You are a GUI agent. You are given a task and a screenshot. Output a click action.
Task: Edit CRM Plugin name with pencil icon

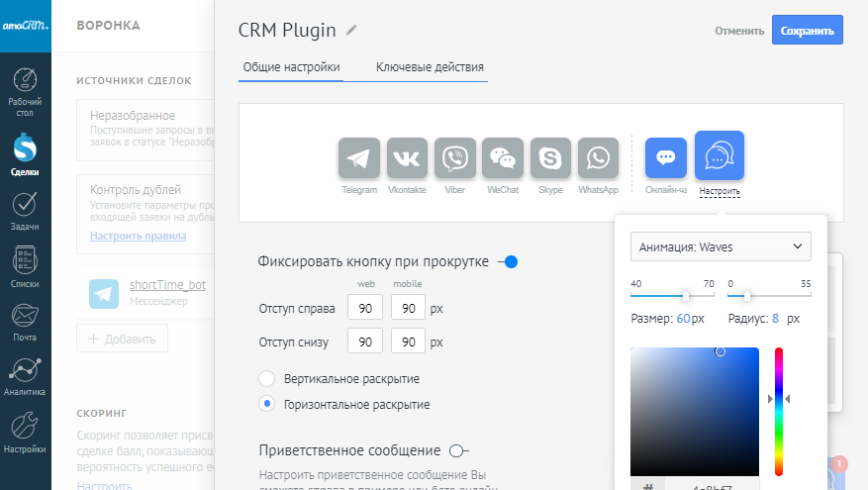coord(351,30)
